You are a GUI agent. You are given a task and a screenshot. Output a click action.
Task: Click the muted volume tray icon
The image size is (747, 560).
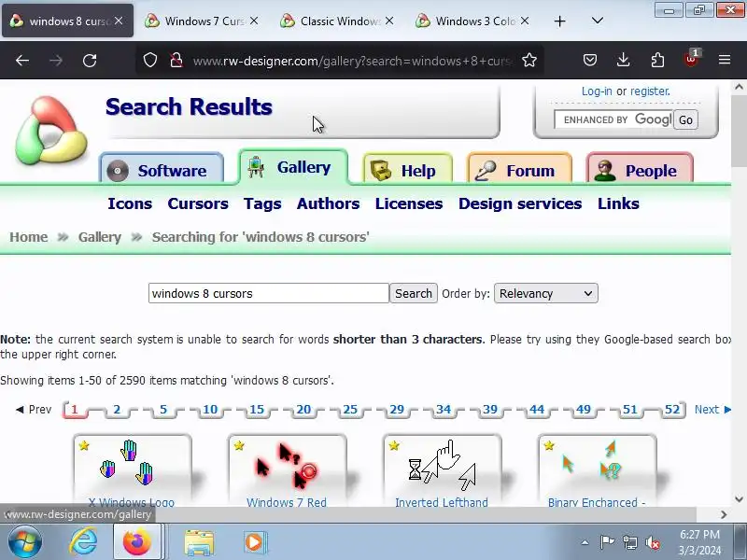point(652,542)
